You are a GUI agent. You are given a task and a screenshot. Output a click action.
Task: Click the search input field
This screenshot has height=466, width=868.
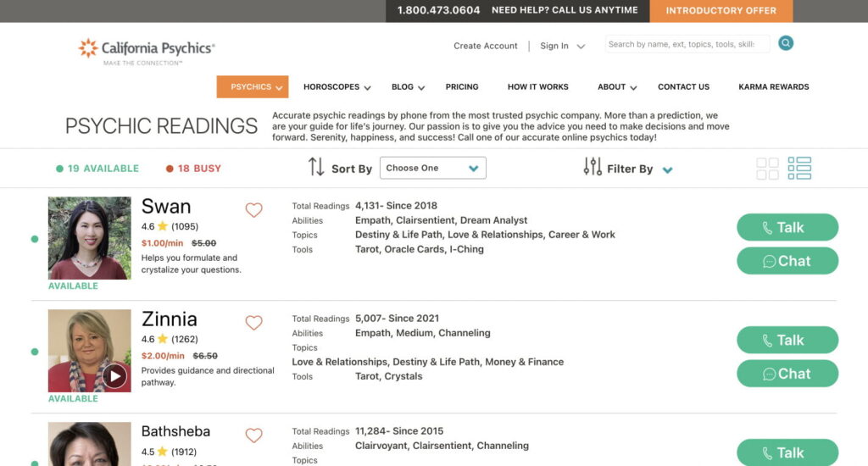(687, 44)
